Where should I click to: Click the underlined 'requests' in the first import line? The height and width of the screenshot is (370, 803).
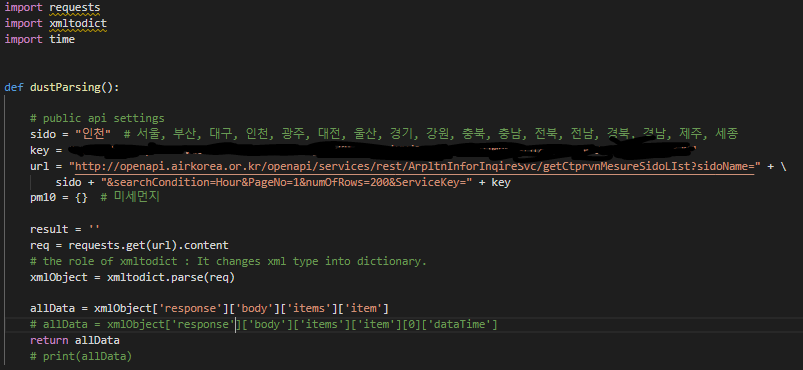pyautogui.click(x=75, y=8)
